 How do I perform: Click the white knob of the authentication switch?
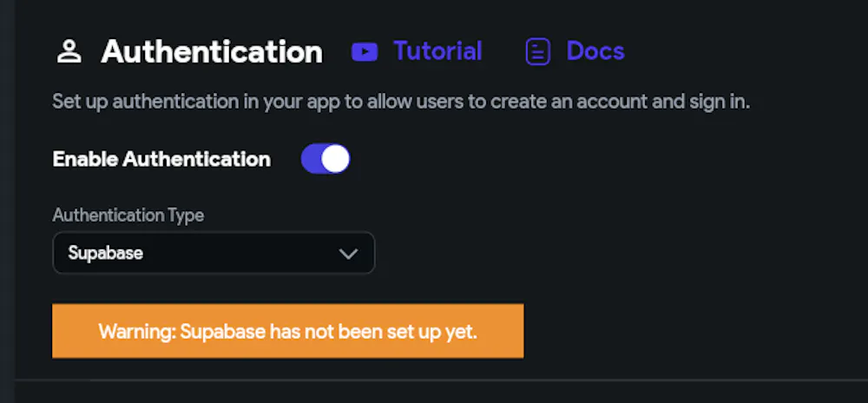click(335, 159)
